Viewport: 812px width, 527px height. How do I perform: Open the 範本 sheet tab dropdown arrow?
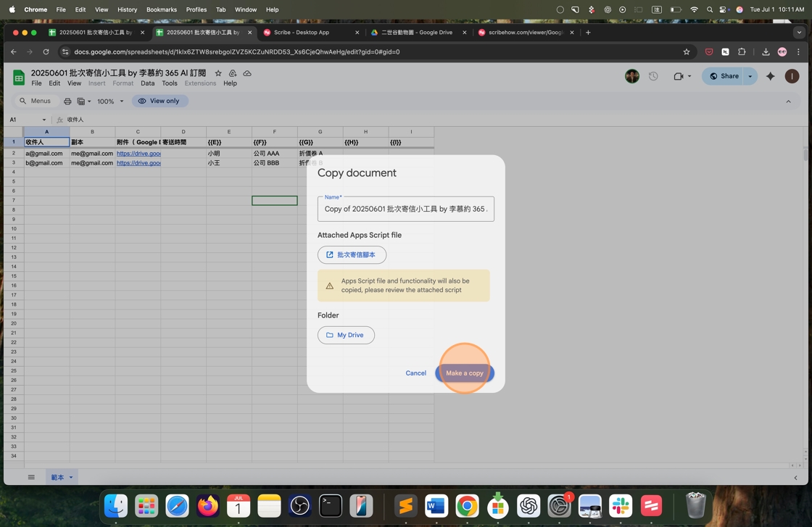(71, 477)
